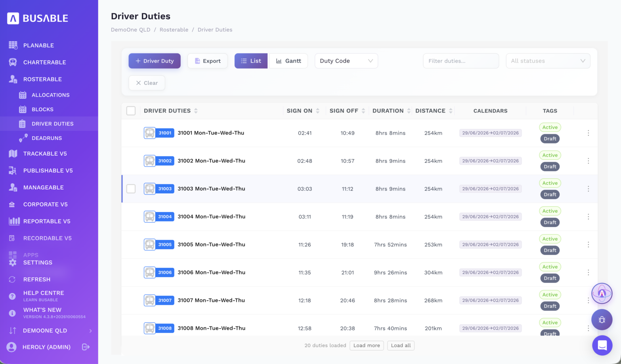Viewport: 621px width, 364px height.
Task: Click the Charterable bus icon
Action: pyautogui.click(x=13, y=62)
